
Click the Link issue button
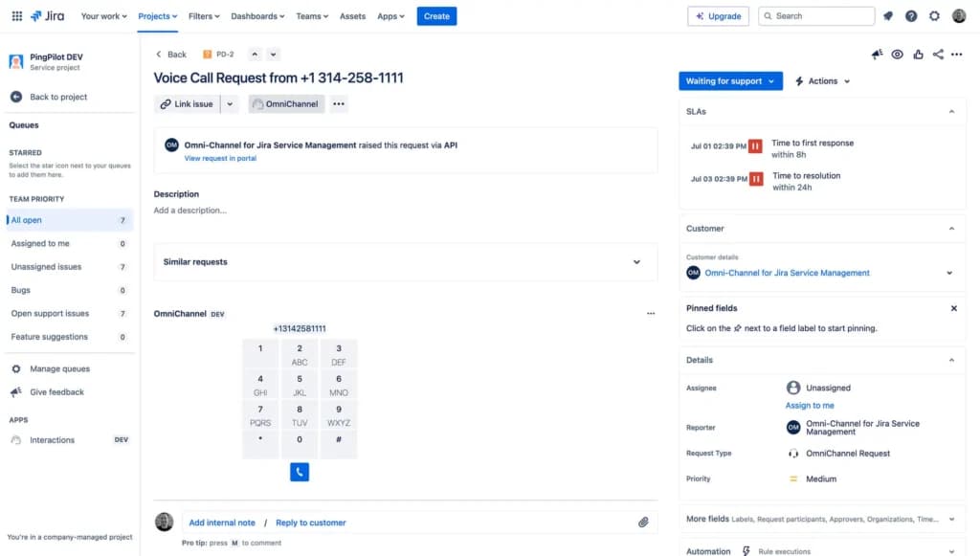(x=187, y=104)
